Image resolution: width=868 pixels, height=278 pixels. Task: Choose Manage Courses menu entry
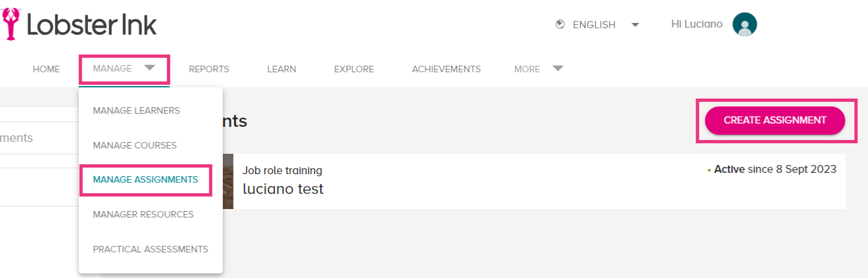coord(135,145)
